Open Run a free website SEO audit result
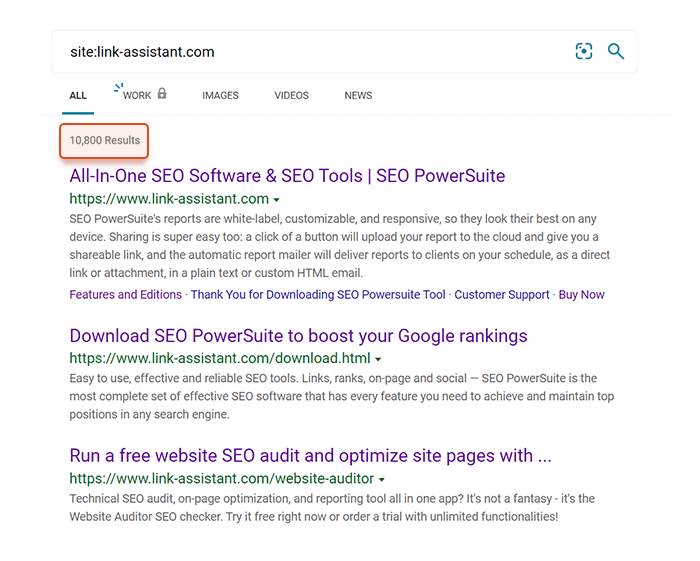The image size is (700, 561). click(x=310, y=456)
